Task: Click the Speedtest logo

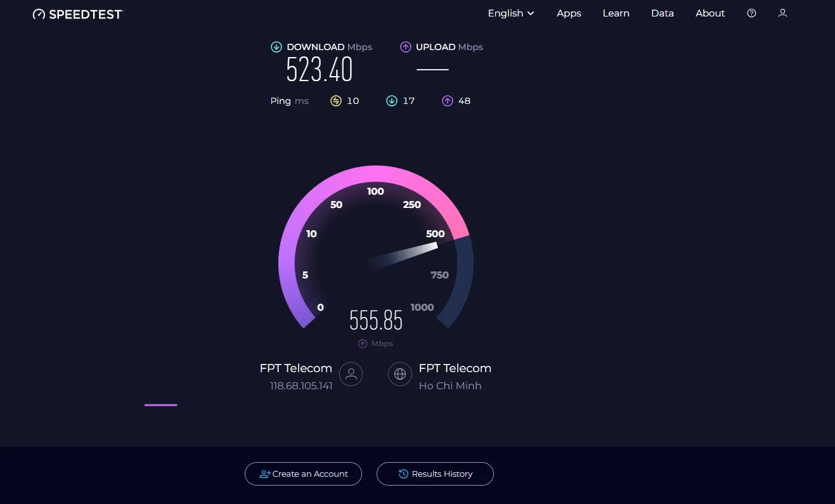Action: coord(77,14)
